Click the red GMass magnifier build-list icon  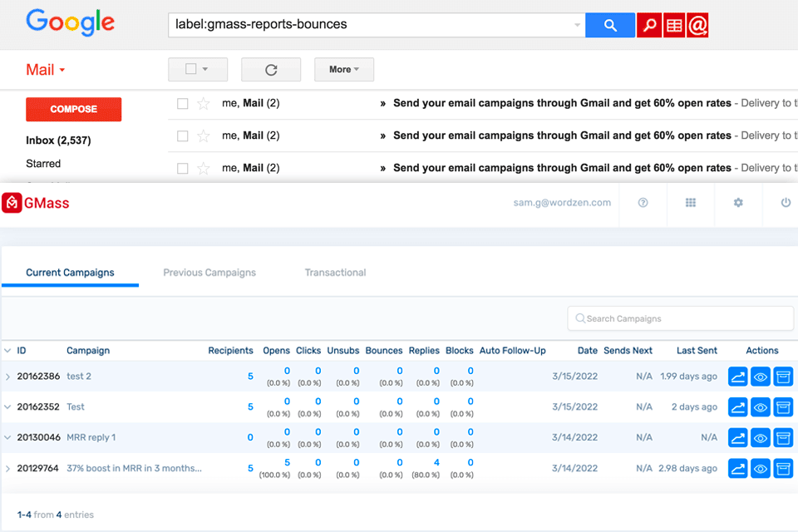pos(649,25)
